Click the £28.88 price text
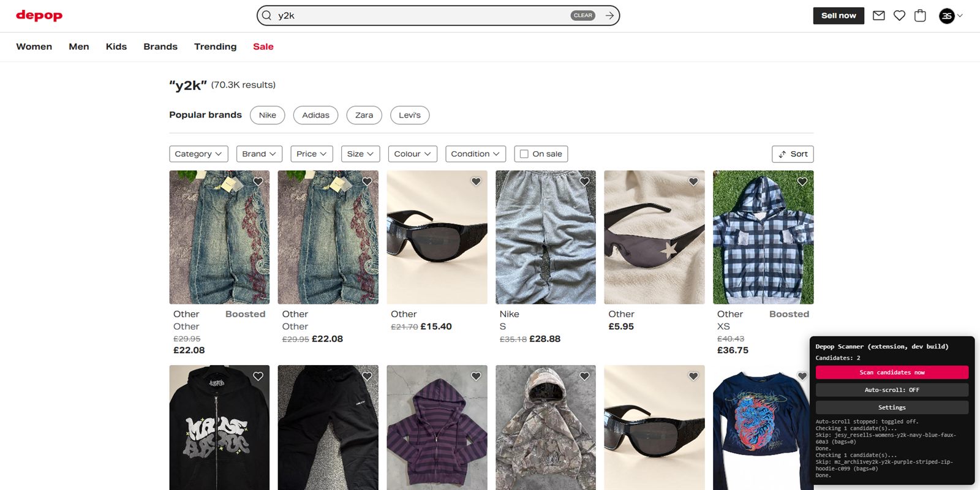 tap(545, 339)
